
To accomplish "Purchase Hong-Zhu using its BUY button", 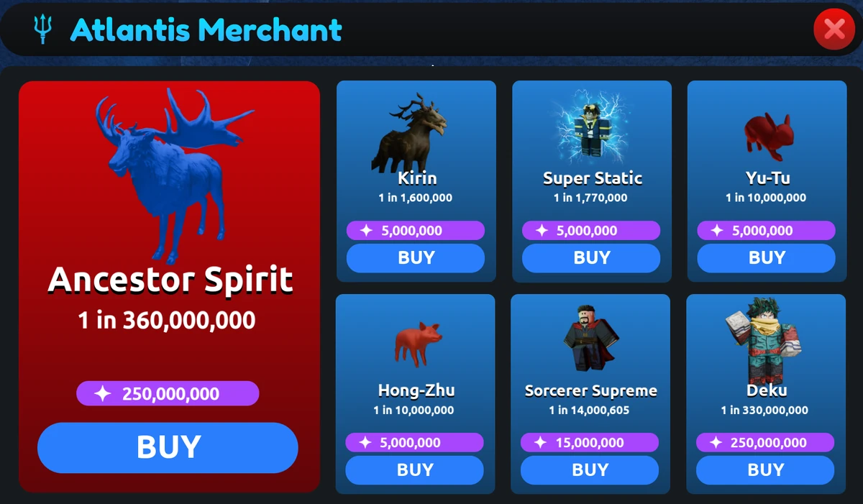I will tap(415, 470).
